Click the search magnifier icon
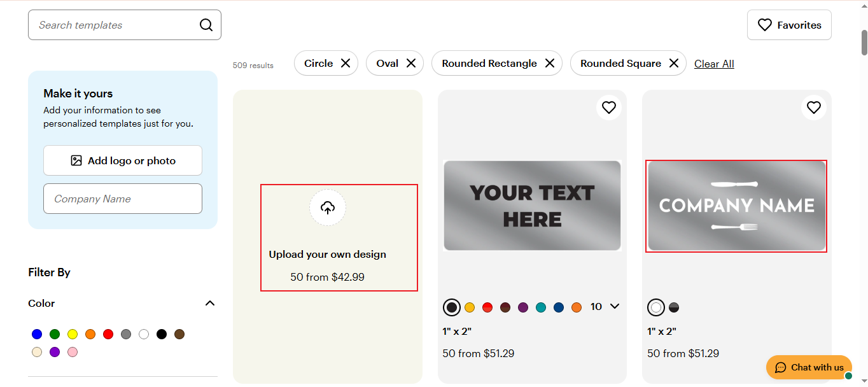Viewport: 868px width, 387px height. coord(206,25)
